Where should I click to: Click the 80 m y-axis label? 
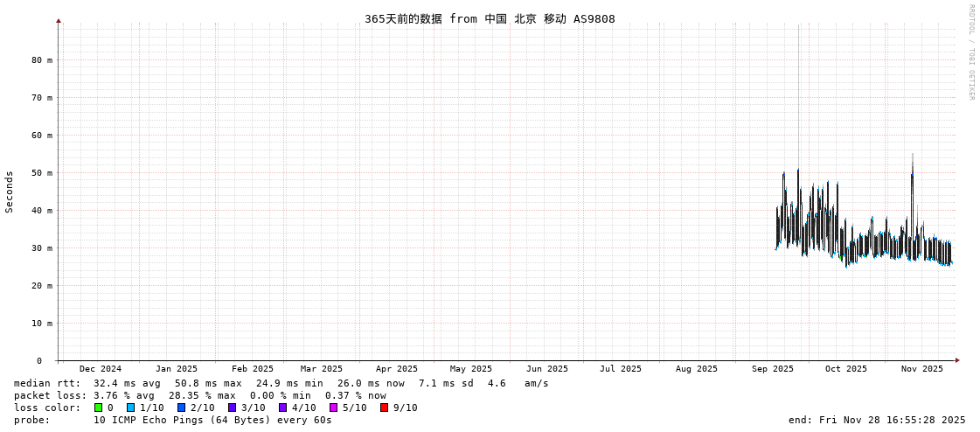click(42, 60)
